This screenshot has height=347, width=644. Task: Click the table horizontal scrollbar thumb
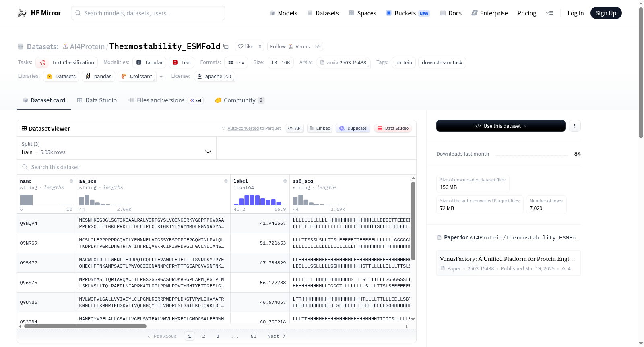click(85, 326)
